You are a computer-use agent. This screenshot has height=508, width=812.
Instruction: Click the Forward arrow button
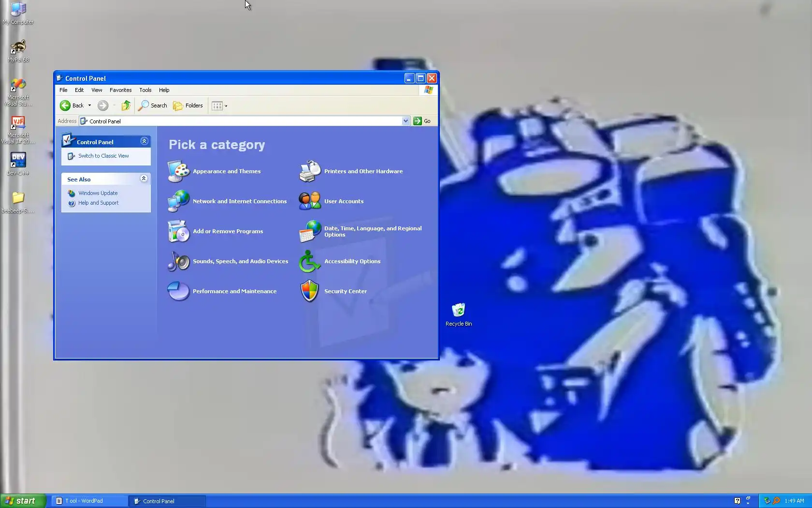point(102,105)
